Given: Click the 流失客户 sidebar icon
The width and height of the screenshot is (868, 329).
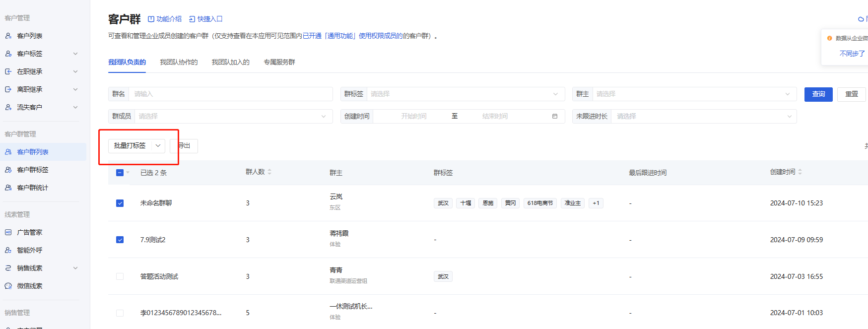Looking at the screenshot, I should (8, 107).
